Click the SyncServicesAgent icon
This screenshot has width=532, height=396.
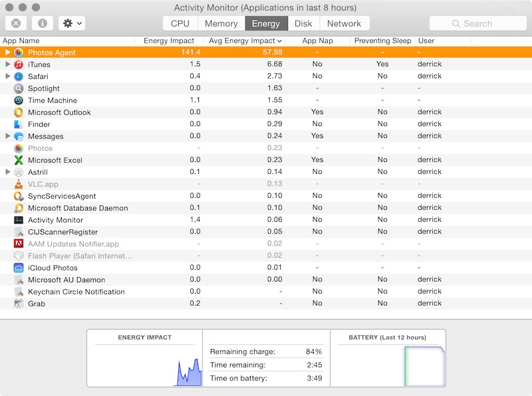coord(19,196)
